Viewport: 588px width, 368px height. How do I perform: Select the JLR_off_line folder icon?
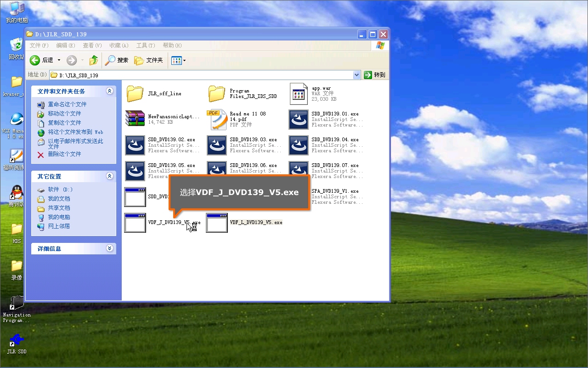coord(135,93)
